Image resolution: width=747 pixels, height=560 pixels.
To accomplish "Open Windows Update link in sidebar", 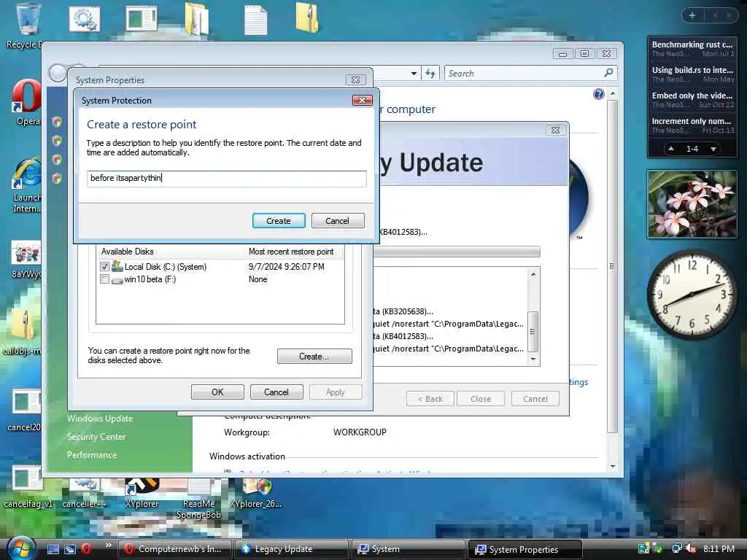I will coord(100,419).
